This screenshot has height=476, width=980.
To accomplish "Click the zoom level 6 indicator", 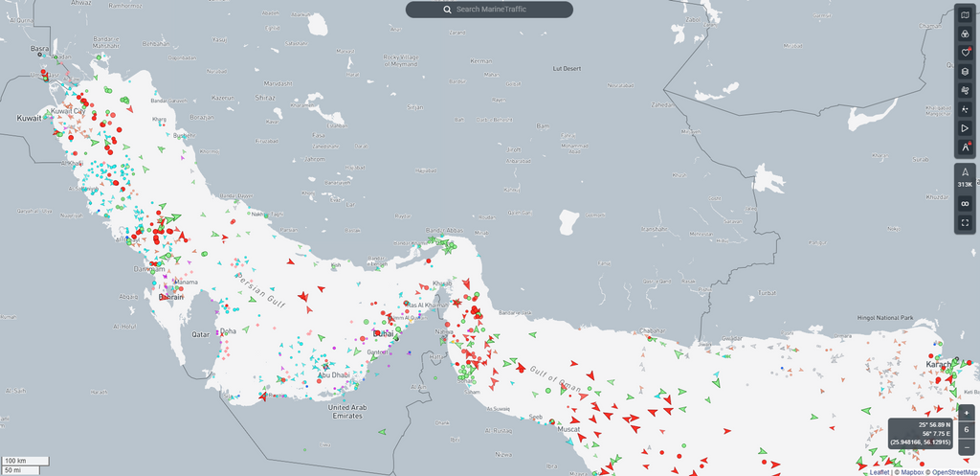I will pyautogui.click(x=967, y=430).
